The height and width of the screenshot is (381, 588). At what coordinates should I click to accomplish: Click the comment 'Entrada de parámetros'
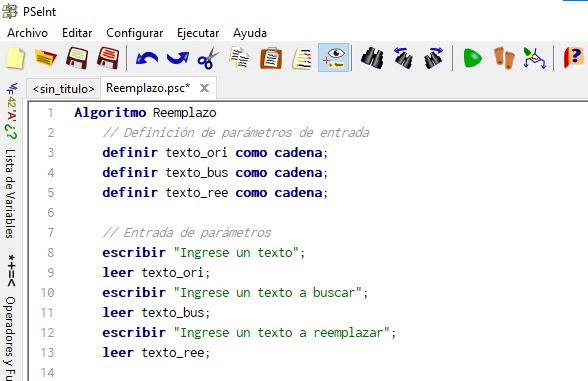point(197,232)
